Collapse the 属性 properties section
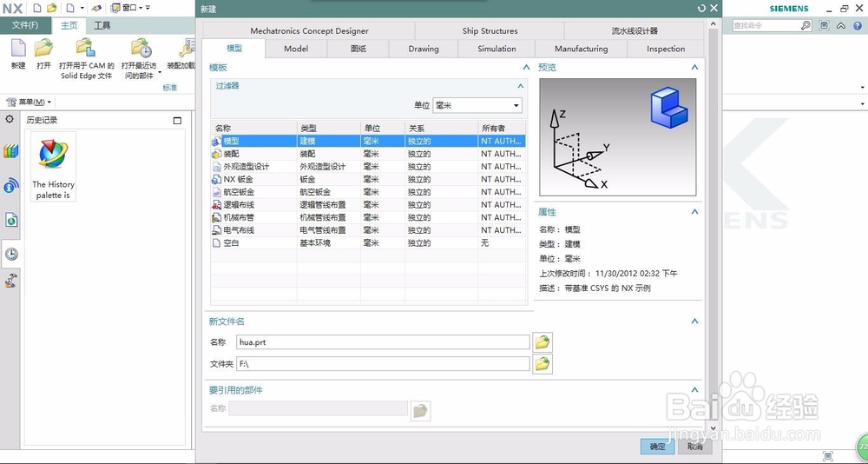Screen dimensions: 868x464 tap(694, 212)
